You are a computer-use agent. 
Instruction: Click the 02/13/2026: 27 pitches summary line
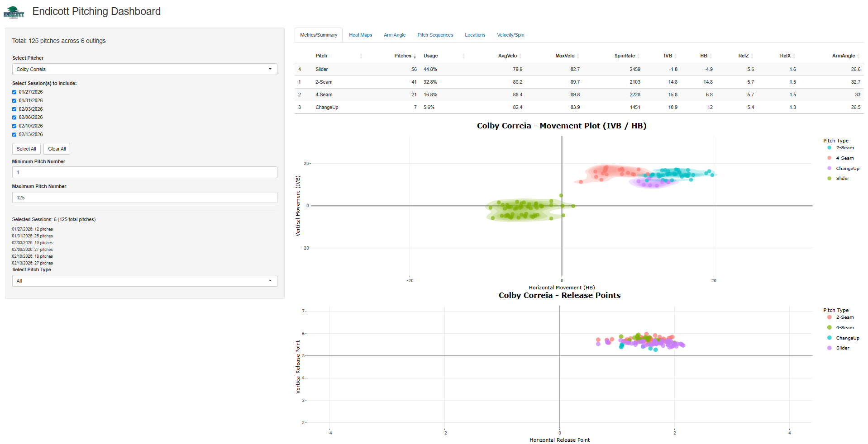33,263
